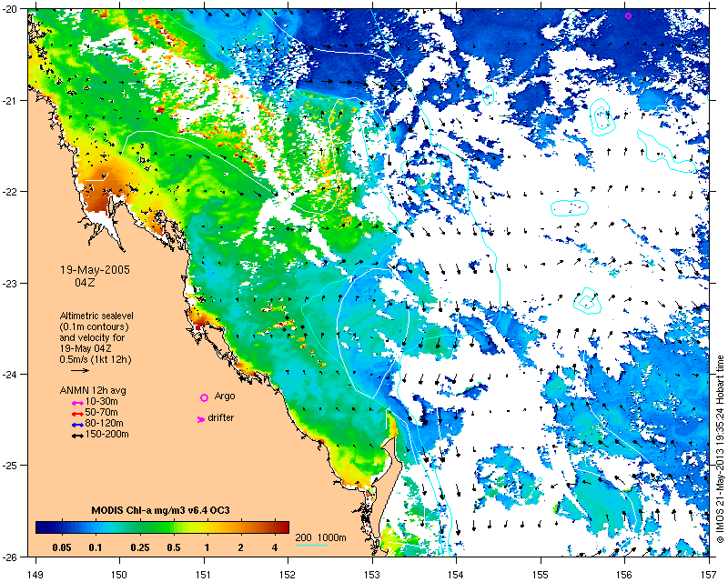Viewport: 728px width, 582px height.
Task: Click the 'Altimetric sealevel' text line
Action: 96,316
